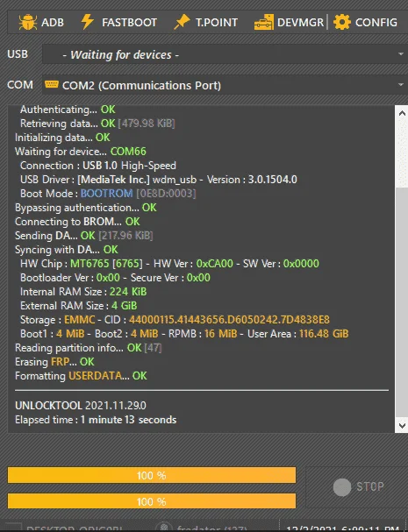
Task: Select the COM2 Communications Port combo box
Action: 225,85
